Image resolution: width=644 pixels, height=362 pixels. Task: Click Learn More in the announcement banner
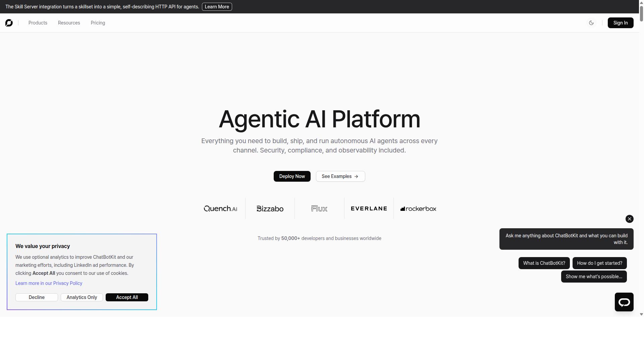pyautogui.click(x=217, y=7)
